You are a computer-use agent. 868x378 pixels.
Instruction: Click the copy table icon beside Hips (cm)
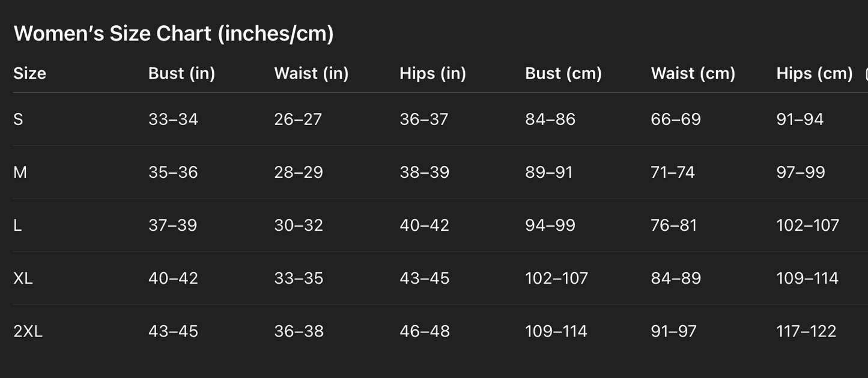pyautogui.click(x=866, y=74)
